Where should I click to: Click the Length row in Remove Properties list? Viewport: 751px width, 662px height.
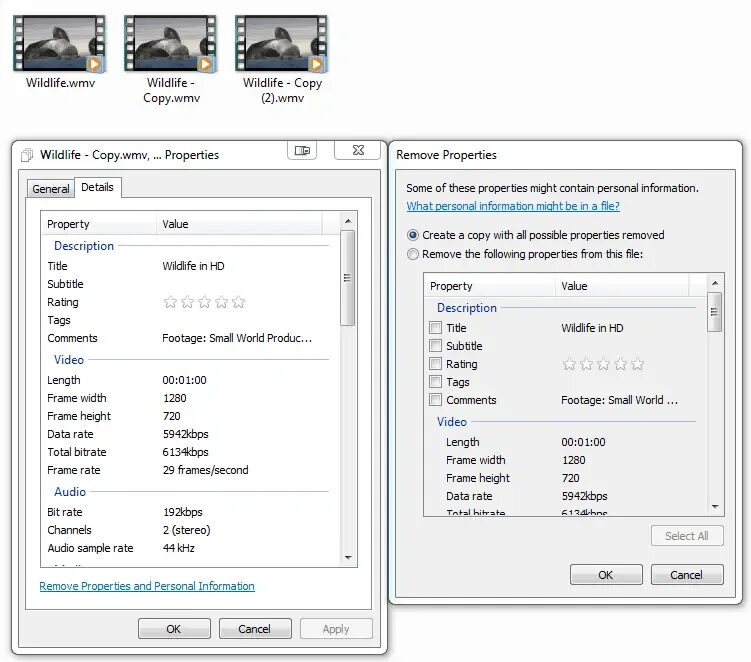pos(565,442)
